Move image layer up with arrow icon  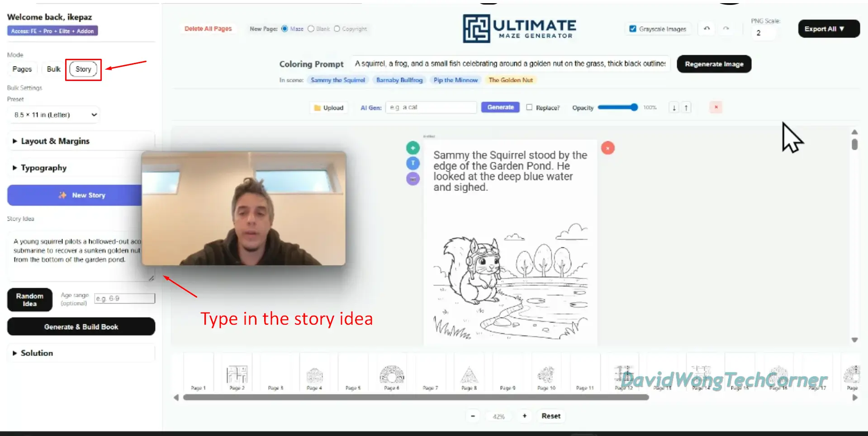tap(686, 108)
